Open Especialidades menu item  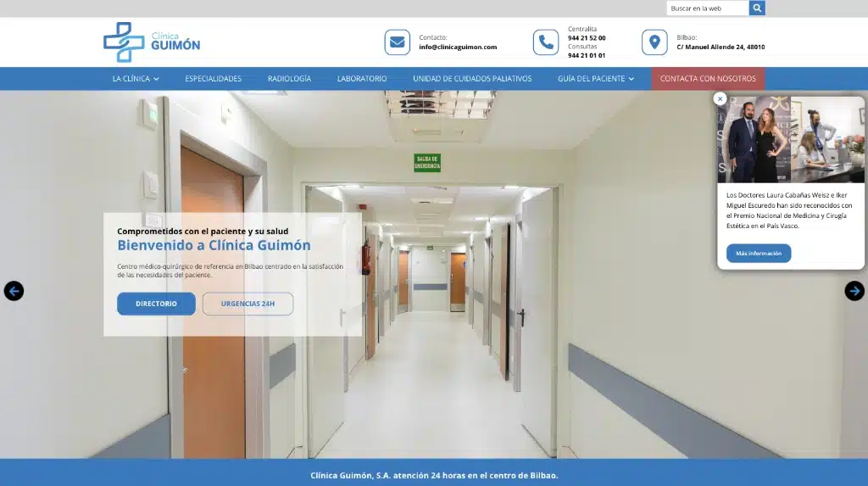click(x=213, y=79)
